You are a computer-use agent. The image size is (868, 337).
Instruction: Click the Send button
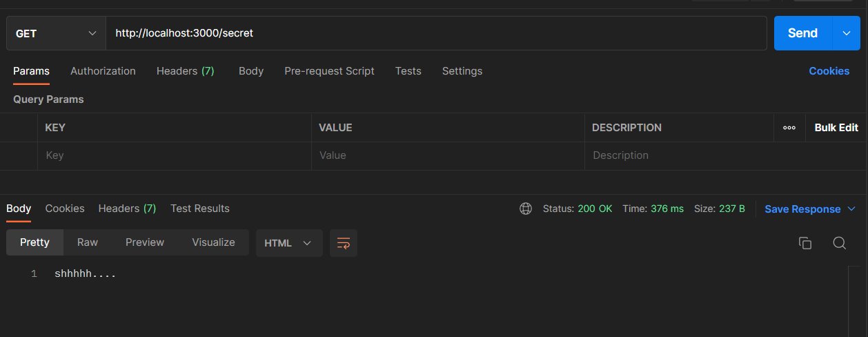pyautogui.click(x=802, y=33)
